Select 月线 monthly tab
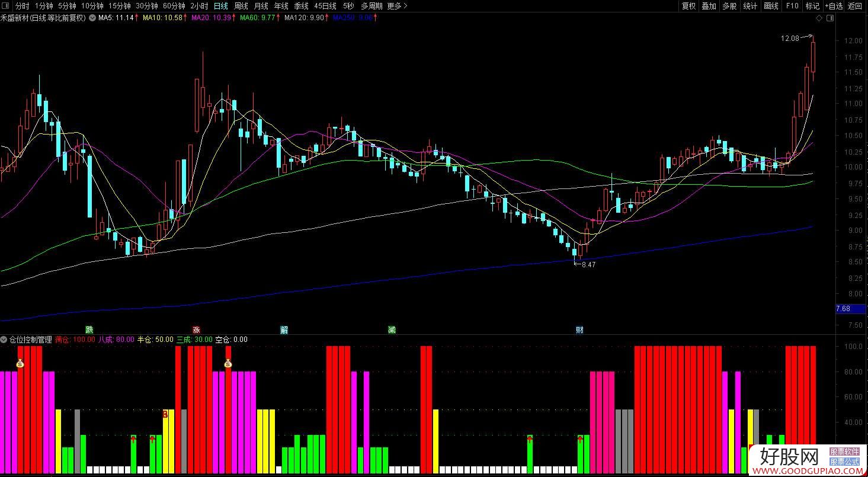 pos(261,6)
